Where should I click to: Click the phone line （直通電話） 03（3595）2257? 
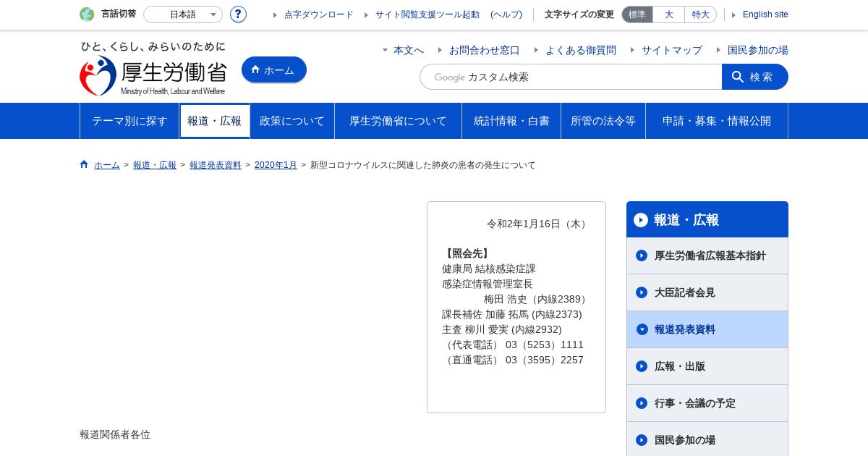pyautogui.click(x=513, y=360)
